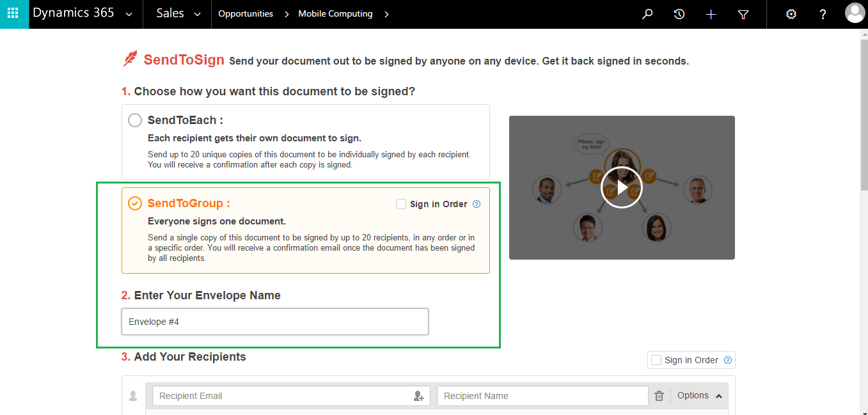Open the Dynamics 365 app launcher grid

pyautogui.click(x=13, y=13)
